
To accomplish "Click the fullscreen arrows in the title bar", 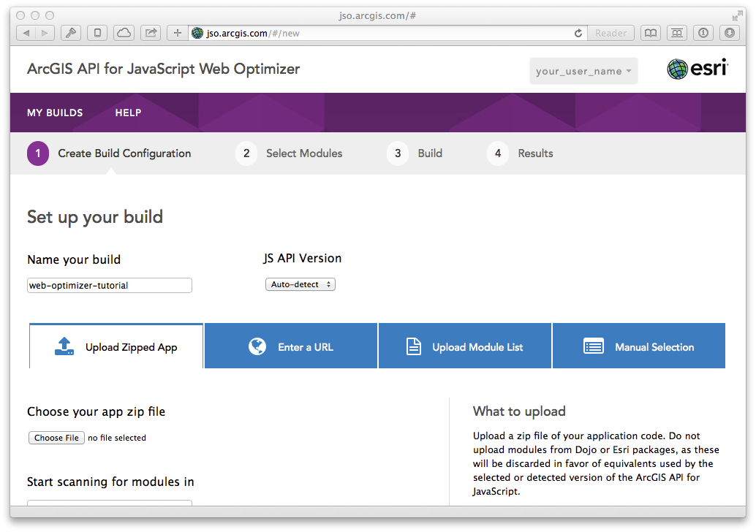I will [737, 16].
